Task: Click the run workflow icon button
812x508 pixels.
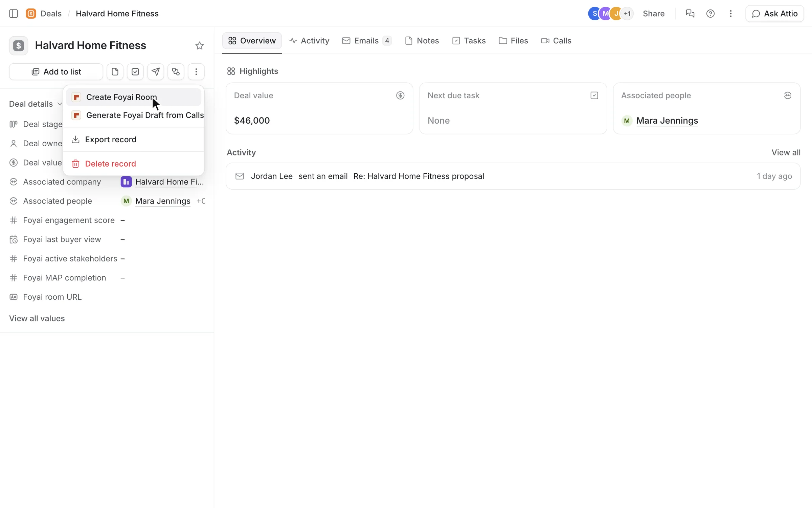Action: 176,72
